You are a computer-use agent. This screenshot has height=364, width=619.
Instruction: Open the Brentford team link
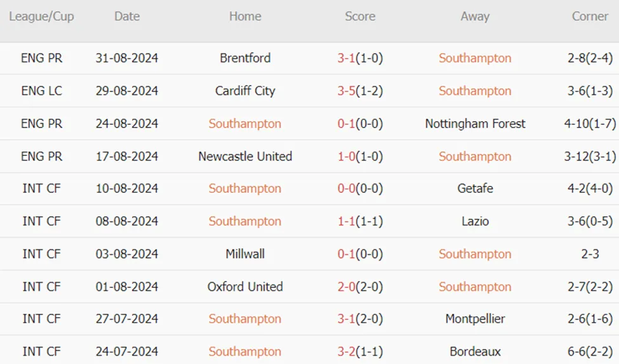[245, 58]
